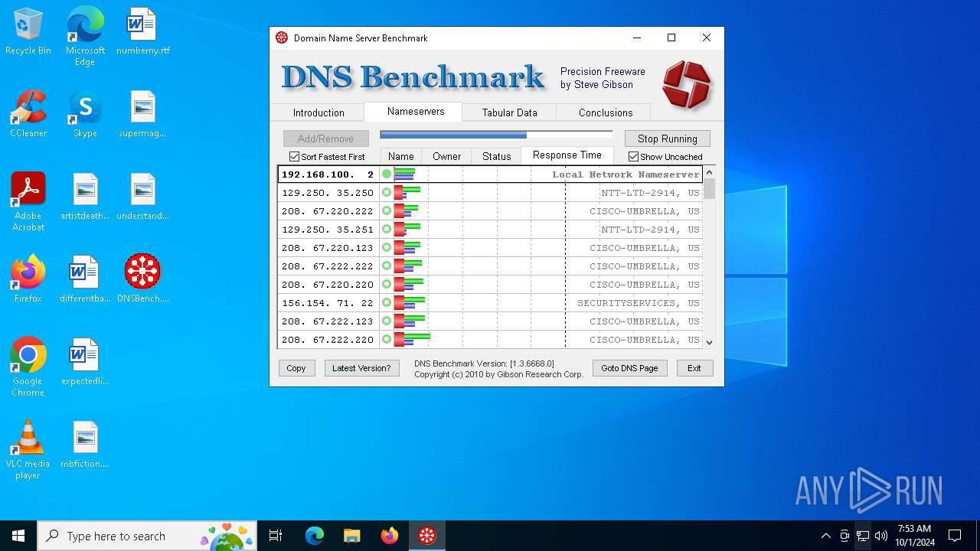Select the differentba Word document icon
980x551 pixels.
85,280
